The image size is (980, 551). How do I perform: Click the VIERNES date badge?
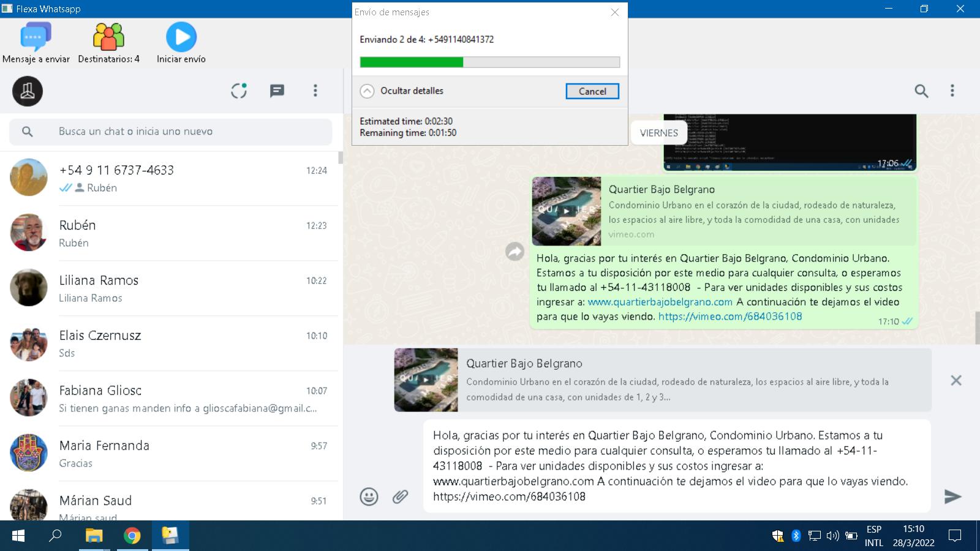[x=659, y=133]
